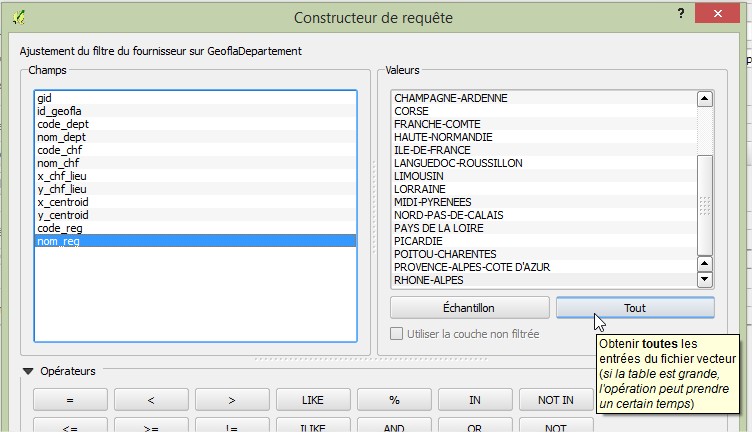Select the RHONE-ALPES value

(429, 280)
